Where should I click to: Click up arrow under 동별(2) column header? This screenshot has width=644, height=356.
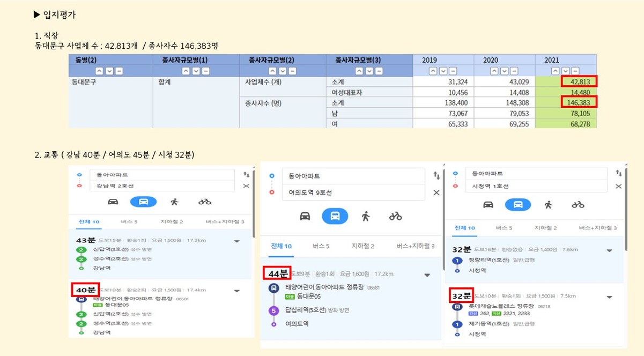[99, 71]
